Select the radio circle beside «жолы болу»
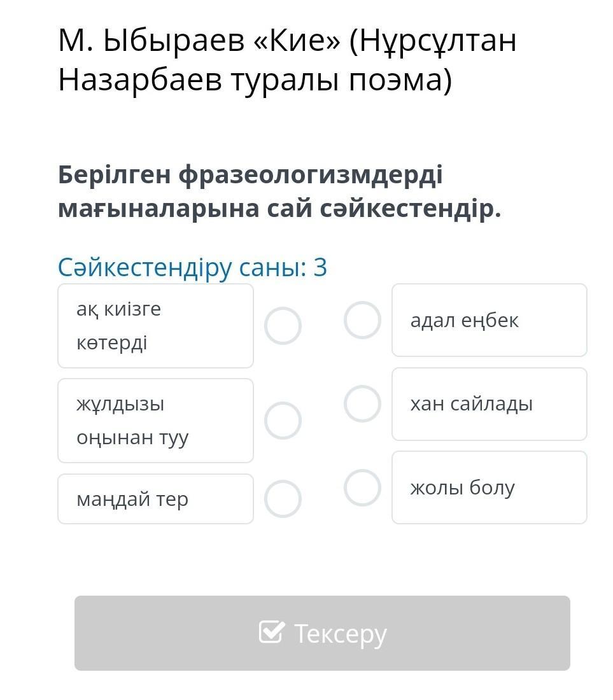Viewport: 613px width, 700px height. (x=362, y=488)
